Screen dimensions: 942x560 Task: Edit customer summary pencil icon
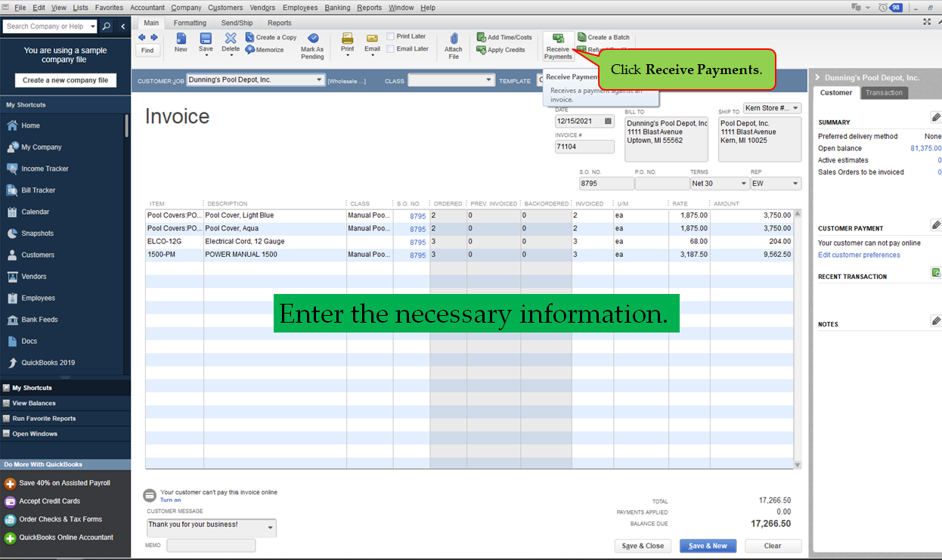click(x=935, y=117)
